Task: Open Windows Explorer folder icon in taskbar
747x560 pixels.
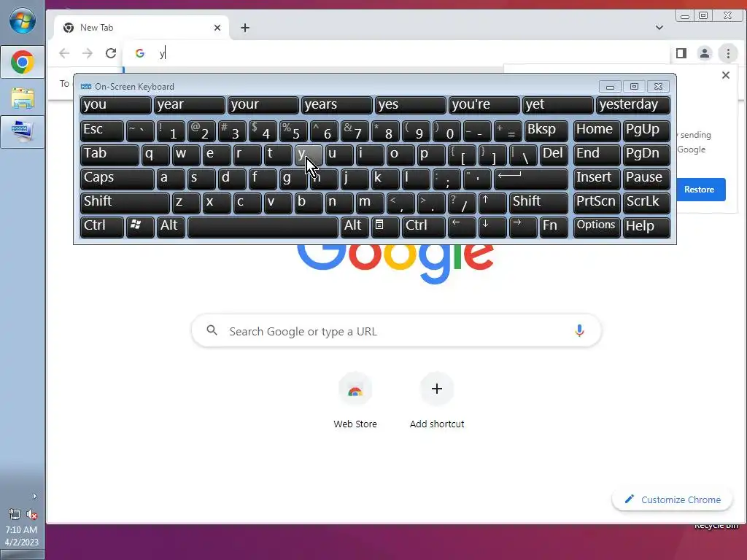Action: coord(23,98)
